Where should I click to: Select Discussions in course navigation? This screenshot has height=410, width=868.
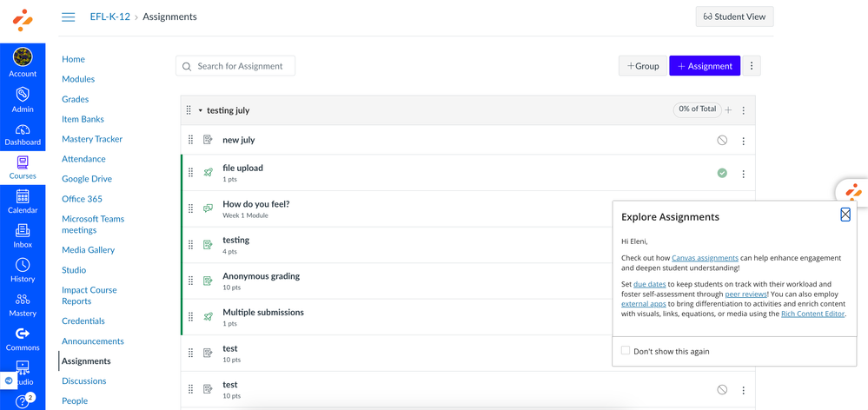84,380
